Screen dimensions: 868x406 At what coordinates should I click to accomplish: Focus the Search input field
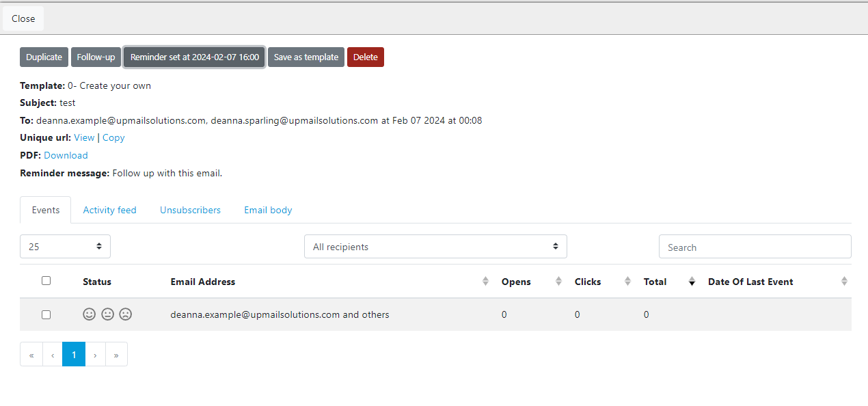click(x=755, y=247)
